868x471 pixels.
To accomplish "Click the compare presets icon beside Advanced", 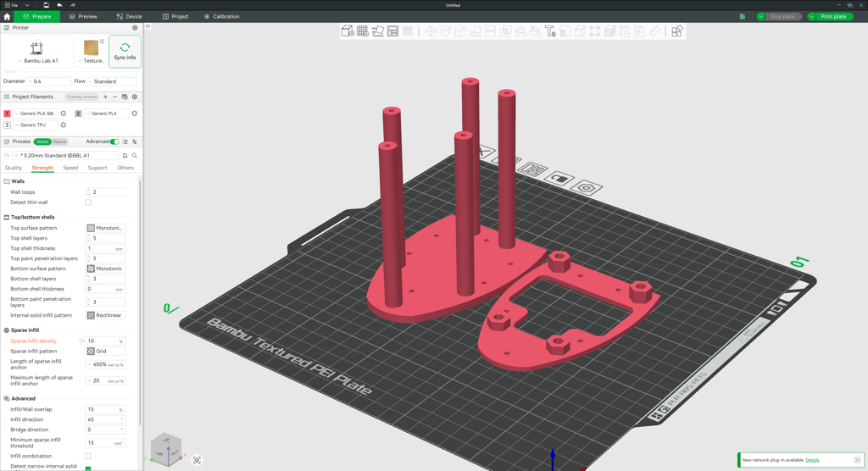I will point(135,141).
